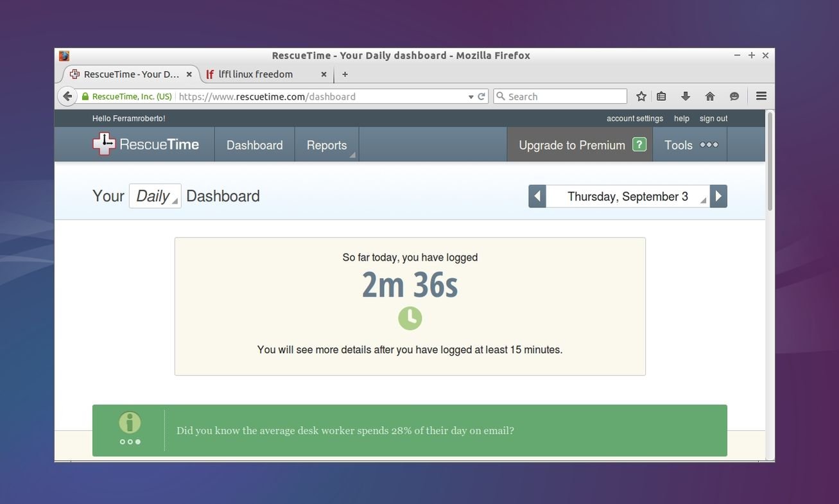Click the RescueTime logo
Screen dimensions: 839x504
[x=146, y=144]
